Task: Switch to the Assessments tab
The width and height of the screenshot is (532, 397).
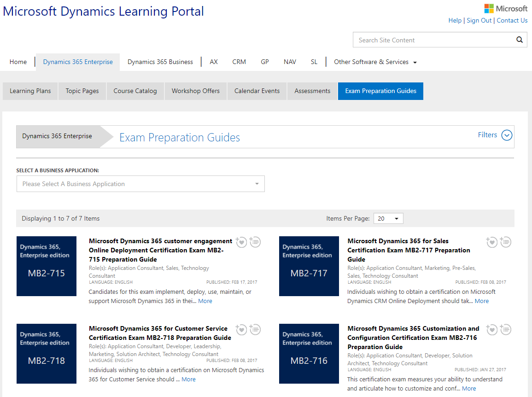Action: (x=312, y=91)
